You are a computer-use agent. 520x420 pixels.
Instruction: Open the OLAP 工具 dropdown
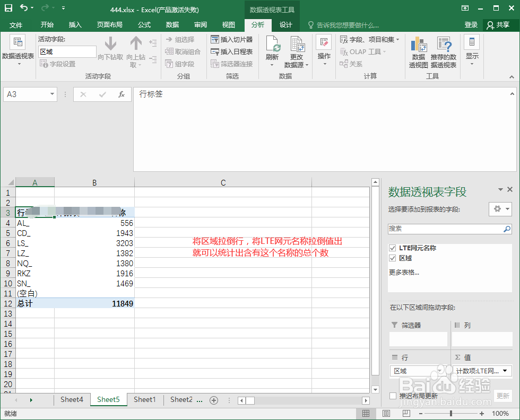point(363,52)
